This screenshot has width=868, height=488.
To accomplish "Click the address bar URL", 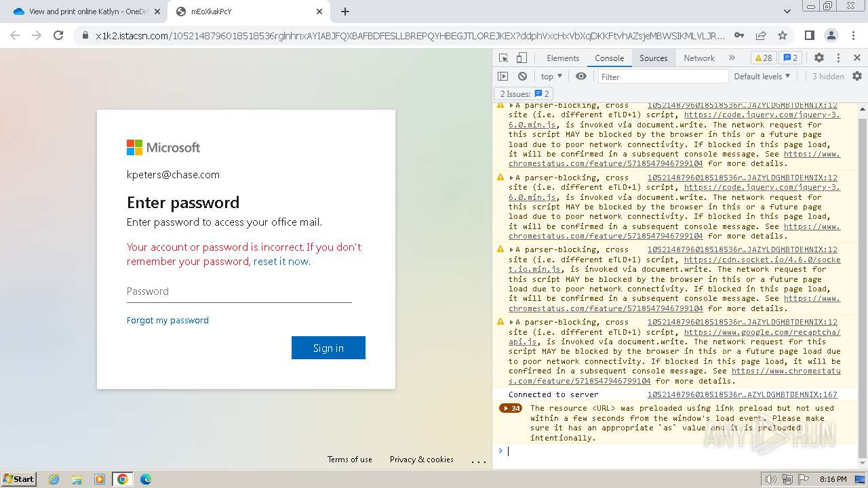I will (410, 35).
